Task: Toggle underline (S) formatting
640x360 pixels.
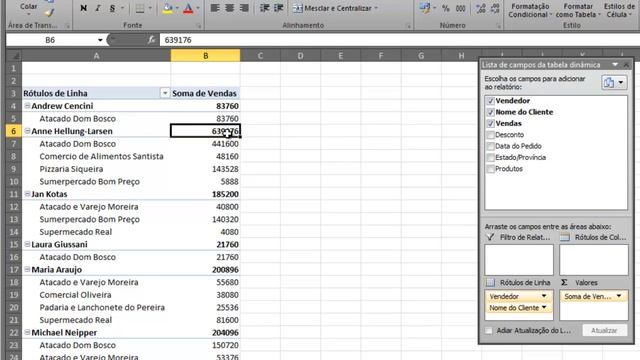Action: pos(112,8)
